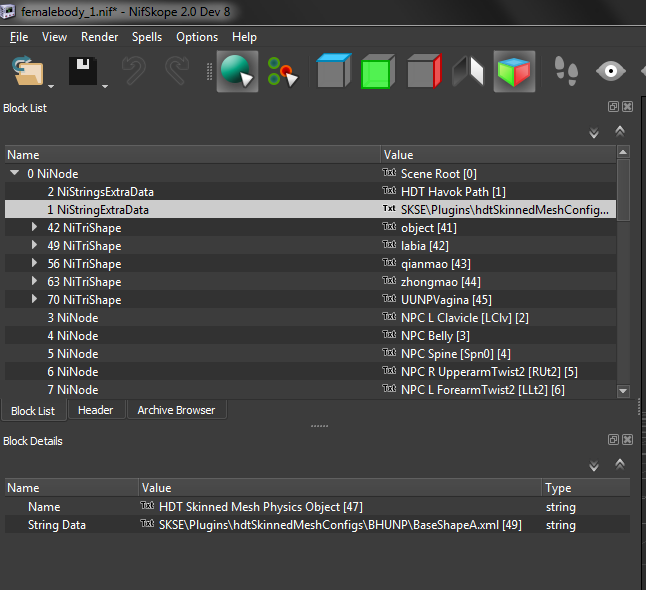Switch to the Header tab
The height and width of the screenshot is (590, 646).
pos(96,410)
